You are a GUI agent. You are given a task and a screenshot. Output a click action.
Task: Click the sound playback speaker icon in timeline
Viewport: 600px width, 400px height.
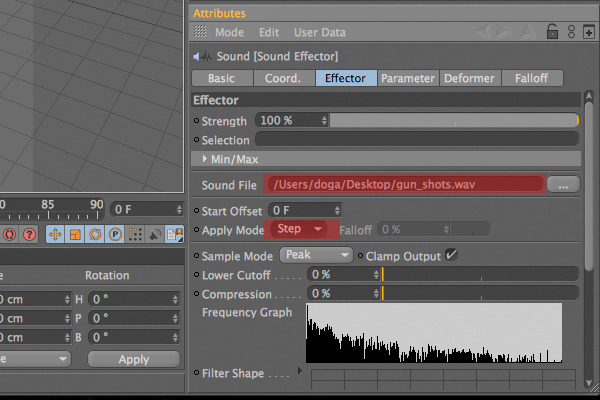click(155, 234)
